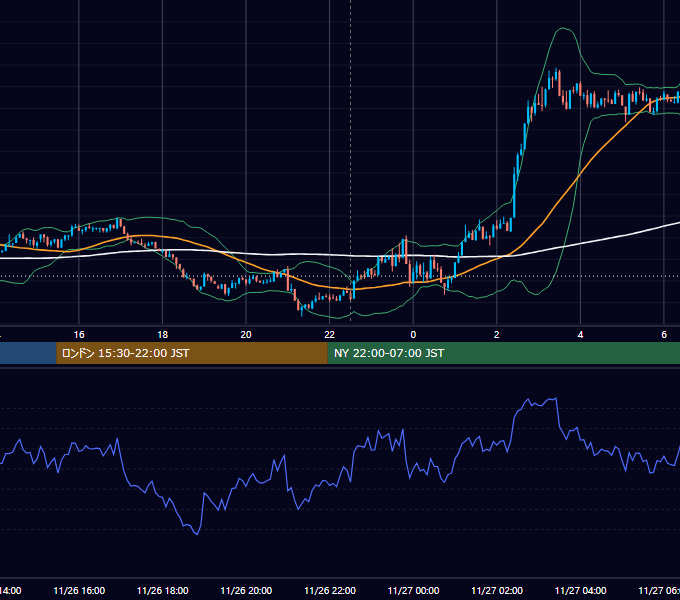
Task: Click the NY 22:00-07:00 JST session band
Action: [503, 353]
